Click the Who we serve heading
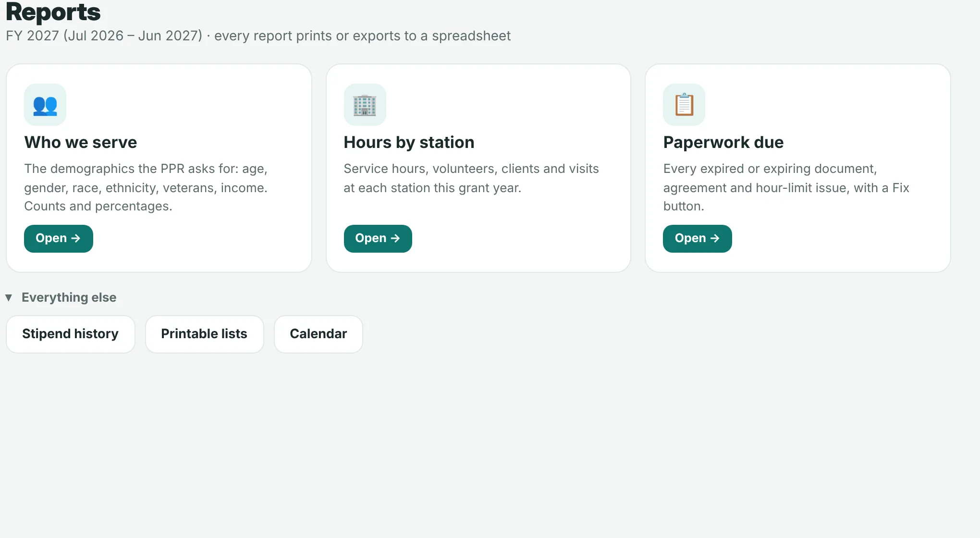Screen dimensions: 980x538 point(81,142)
